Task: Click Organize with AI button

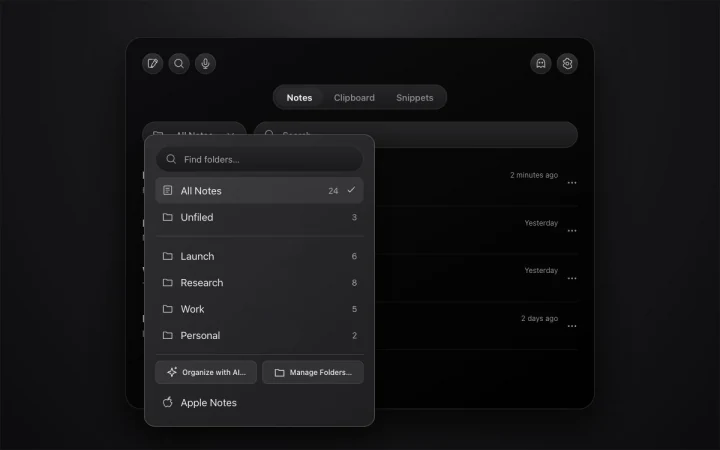Action: [x=206, y=372]
